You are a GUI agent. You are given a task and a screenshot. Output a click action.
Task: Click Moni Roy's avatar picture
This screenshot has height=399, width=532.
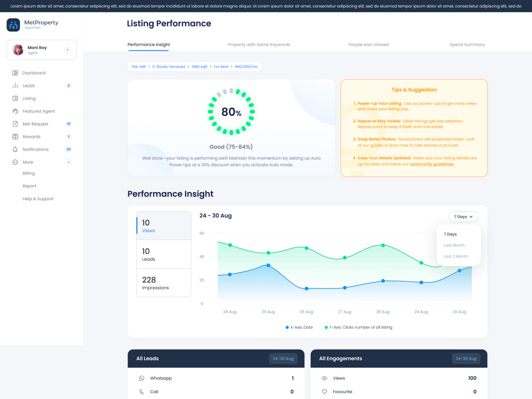point(18,49)
